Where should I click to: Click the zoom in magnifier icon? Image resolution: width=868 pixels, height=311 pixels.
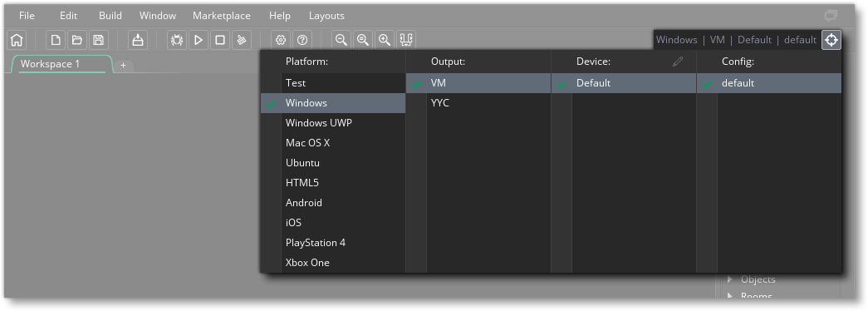point(385,40)
